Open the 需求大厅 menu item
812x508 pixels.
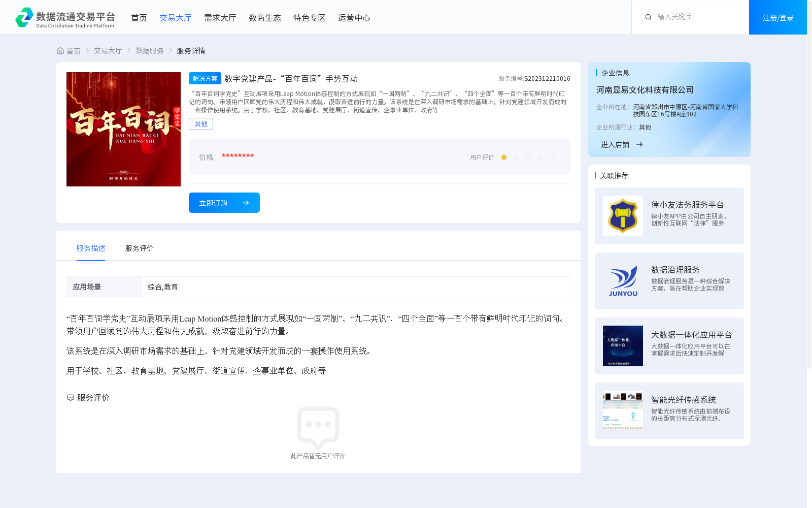(x=220, y=17)
